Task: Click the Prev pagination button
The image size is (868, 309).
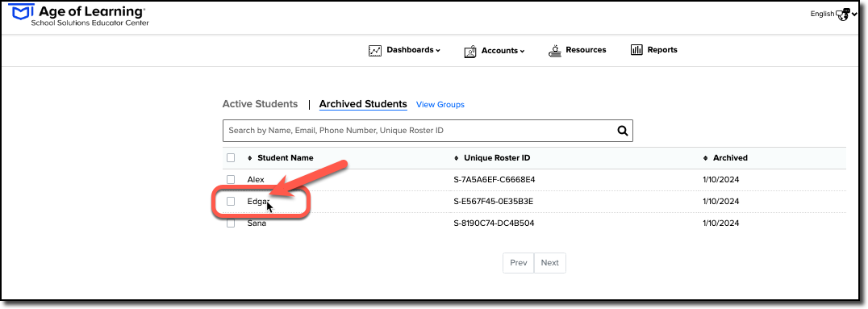Action: [x=518, y=263]
